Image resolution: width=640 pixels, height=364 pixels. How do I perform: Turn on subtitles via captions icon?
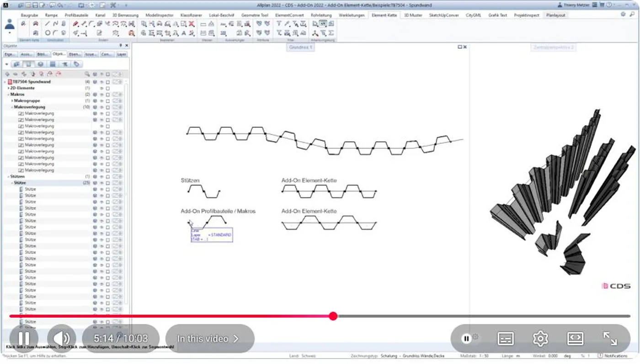506,338
